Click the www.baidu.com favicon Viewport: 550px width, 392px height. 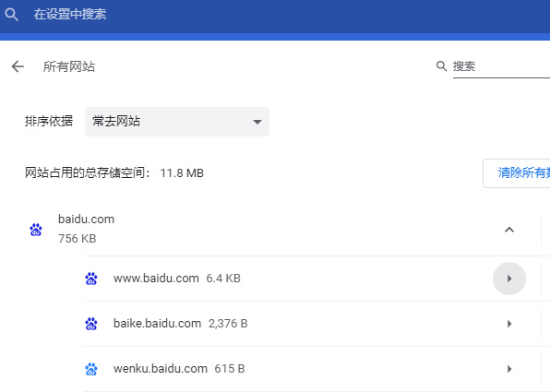click(91, 279)
